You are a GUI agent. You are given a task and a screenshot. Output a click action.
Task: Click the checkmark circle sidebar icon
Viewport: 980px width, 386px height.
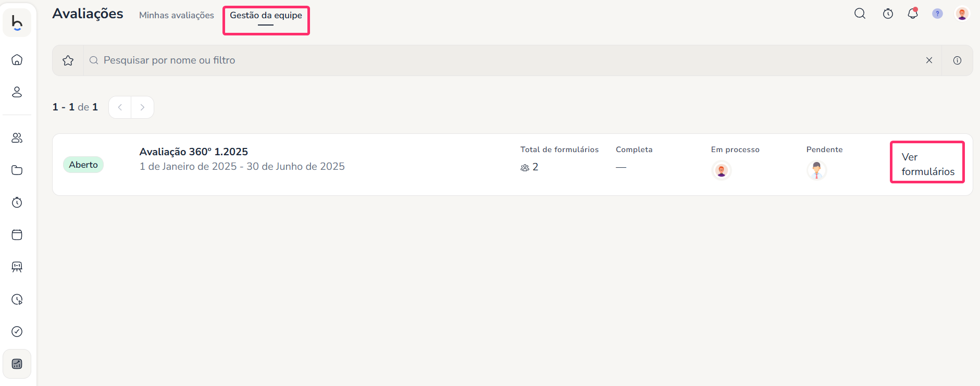(17, 332)
